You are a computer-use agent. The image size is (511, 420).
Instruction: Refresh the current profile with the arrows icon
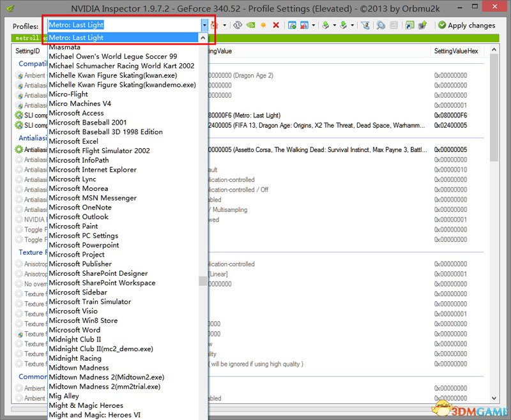pos(238,25)
